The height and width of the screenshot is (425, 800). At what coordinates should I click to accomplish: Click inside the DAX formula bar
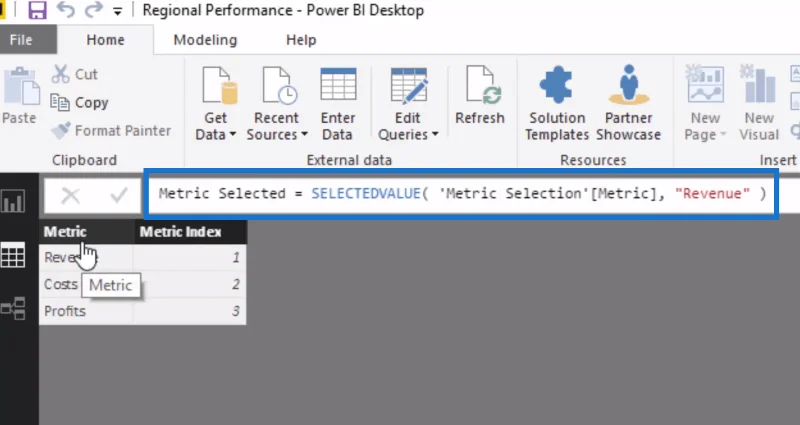pyautogui.click(x=461, y=194)
